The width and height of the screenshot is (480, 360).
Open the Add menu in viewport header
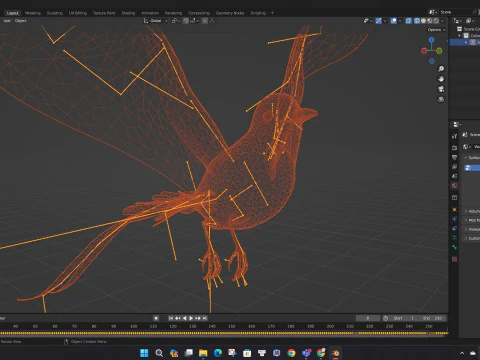(7, 21)
